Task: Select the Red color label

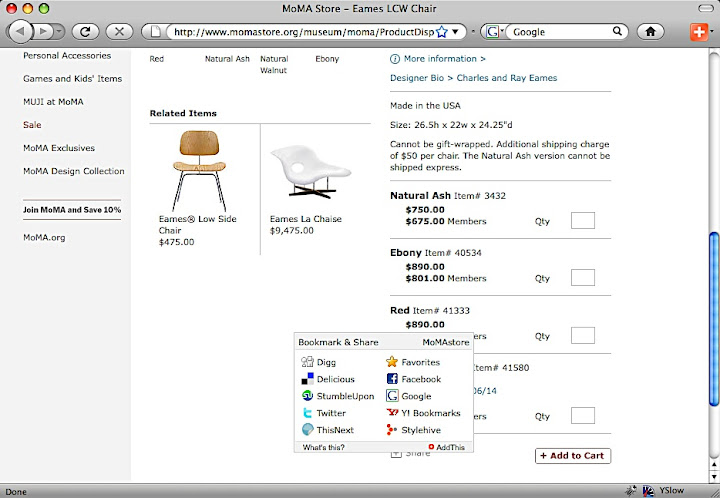Action: pyautogui.click(x=157, y=59)
